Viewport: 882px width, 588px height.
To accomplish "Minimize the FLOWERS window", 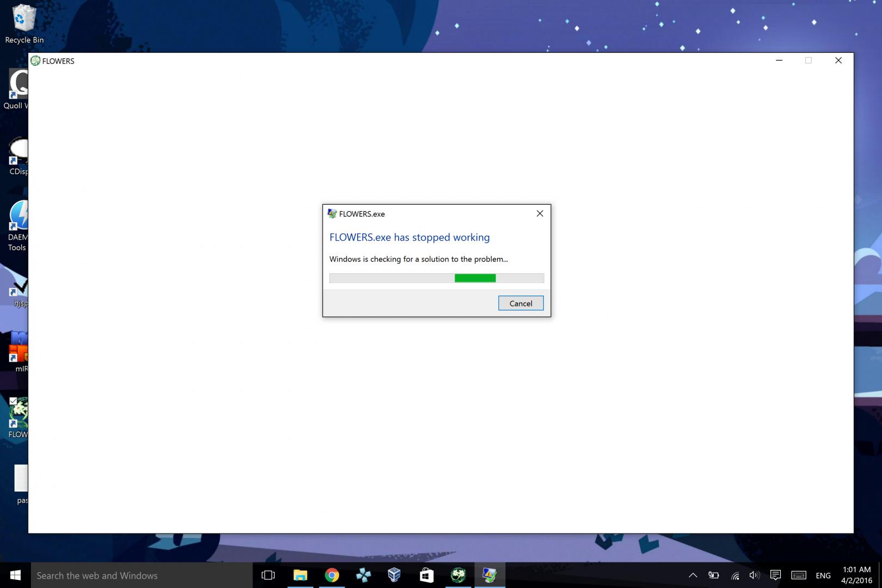I will tap(779, 60).
